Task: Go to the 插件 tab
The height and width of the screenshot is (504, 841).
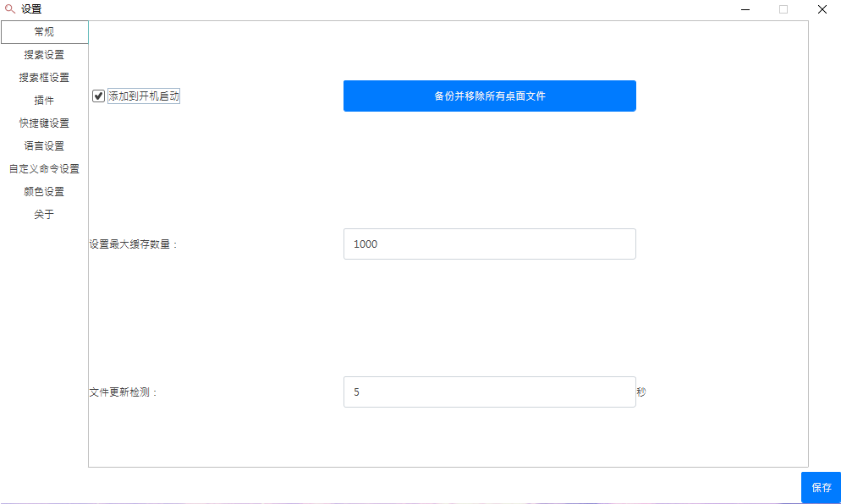Action: point(44,101)
